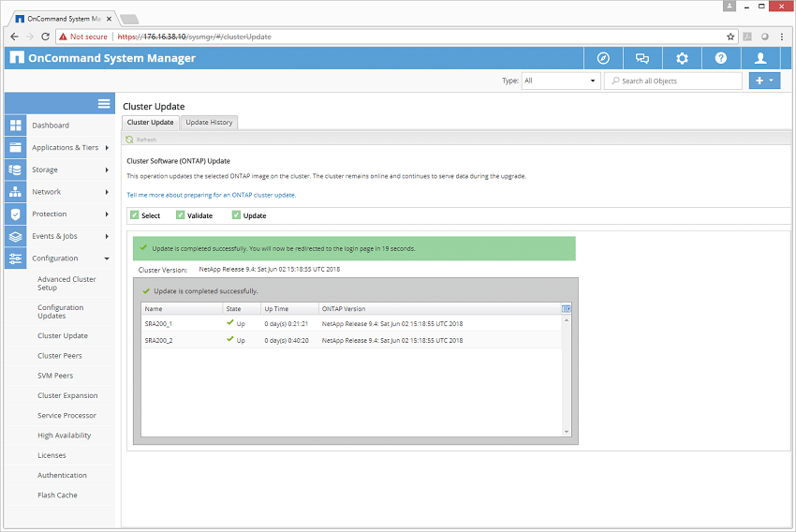The image size is (796, 532).
Task: Click the table scrollbar up arrow
Action: click(567, 319)
